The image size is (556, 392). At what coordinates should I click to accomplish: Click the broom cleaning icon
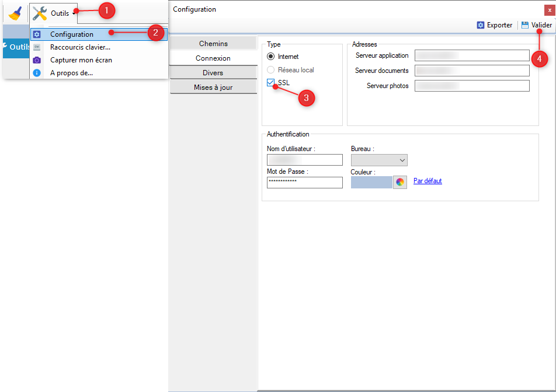(15, 13)
